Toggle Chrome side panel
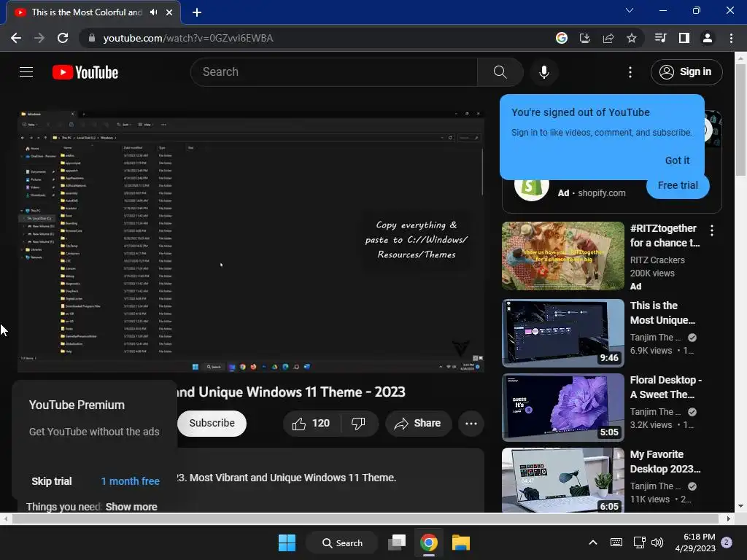 tap(684, 38)
